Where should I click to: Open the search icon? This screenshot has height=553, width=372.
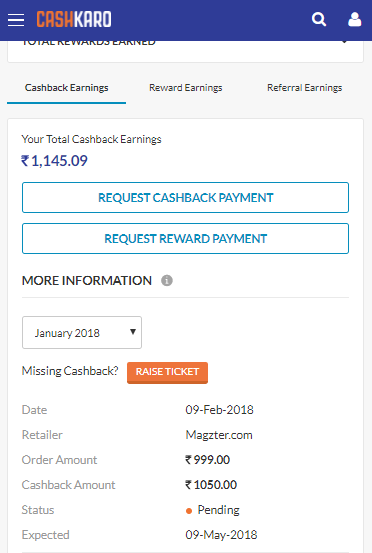pyautogui.click(x=319, y=19)
